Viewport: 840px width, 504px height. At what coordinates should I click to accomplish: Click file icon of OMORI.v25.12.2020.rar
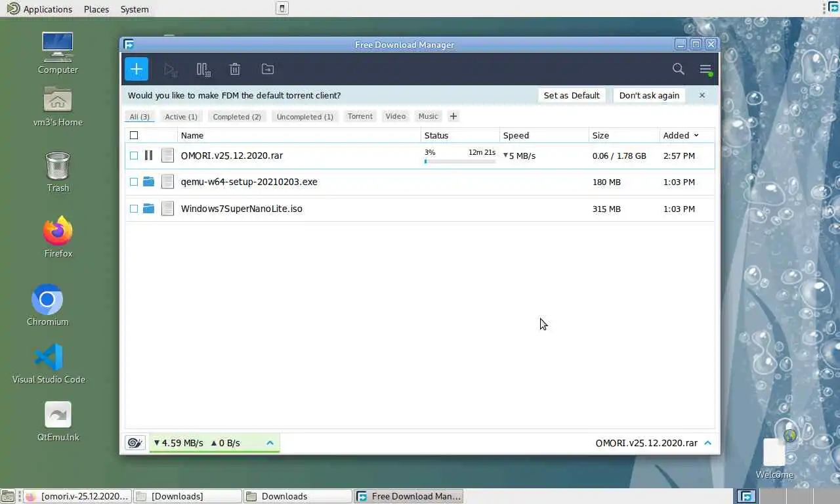click(x=168, y=156)
